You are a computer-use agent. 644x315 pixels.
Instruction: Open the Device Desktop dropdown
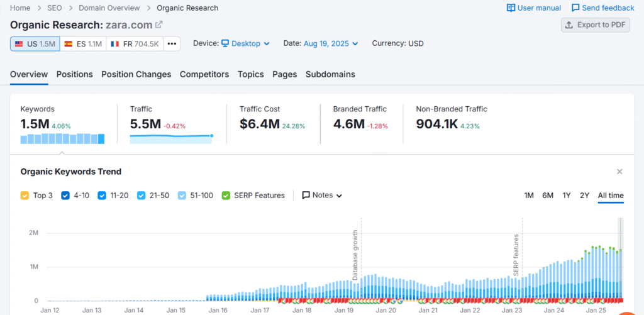tap(246, 43)
